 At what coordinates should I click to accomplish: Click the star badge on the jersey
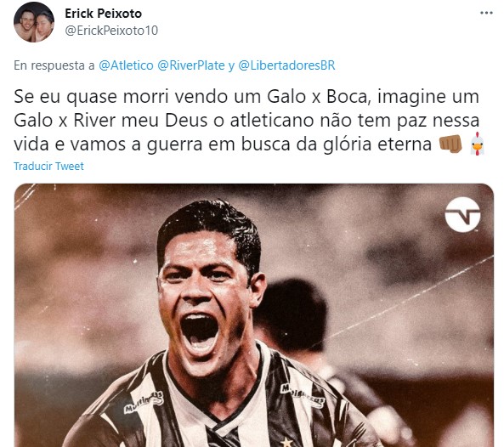pyautogui.click(x=286, y=442)
